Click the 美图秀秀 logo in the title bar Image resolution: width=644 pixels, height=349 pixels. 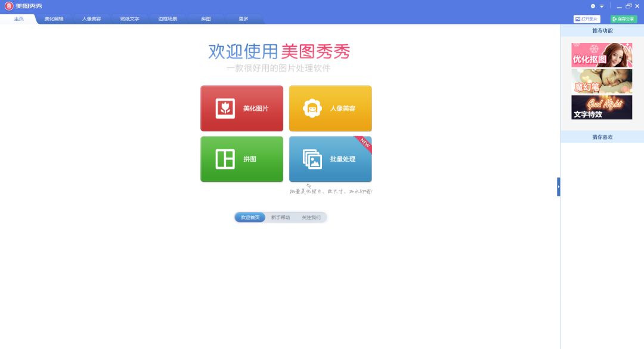click(x=8, y=5)
